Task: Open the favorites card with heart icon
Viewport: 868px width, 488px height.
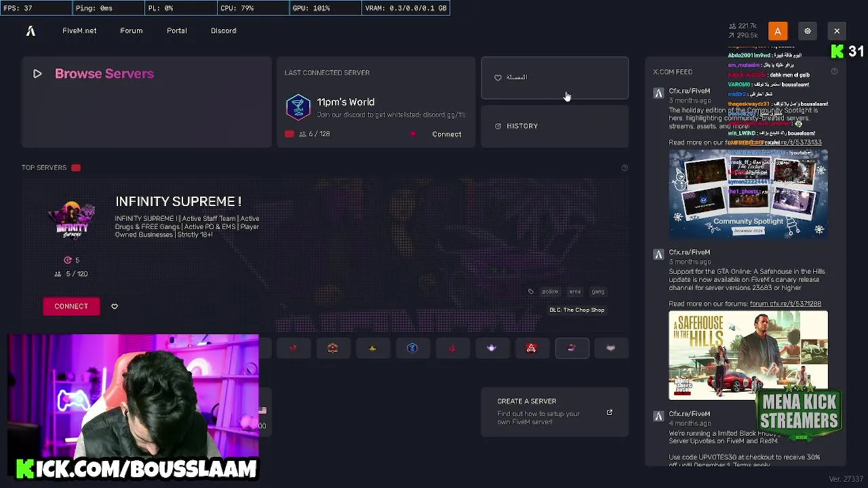Action: point(555,78)
